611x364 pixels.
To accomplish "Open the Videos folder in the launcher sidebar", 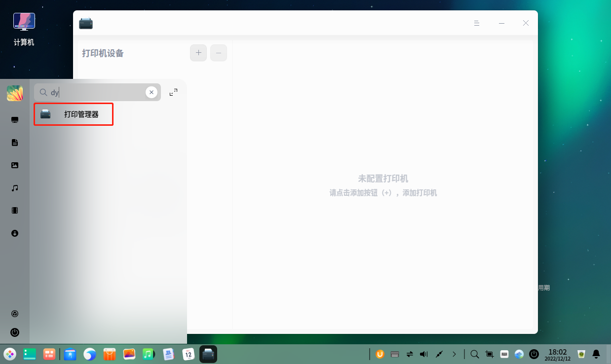I will point(15,211).
